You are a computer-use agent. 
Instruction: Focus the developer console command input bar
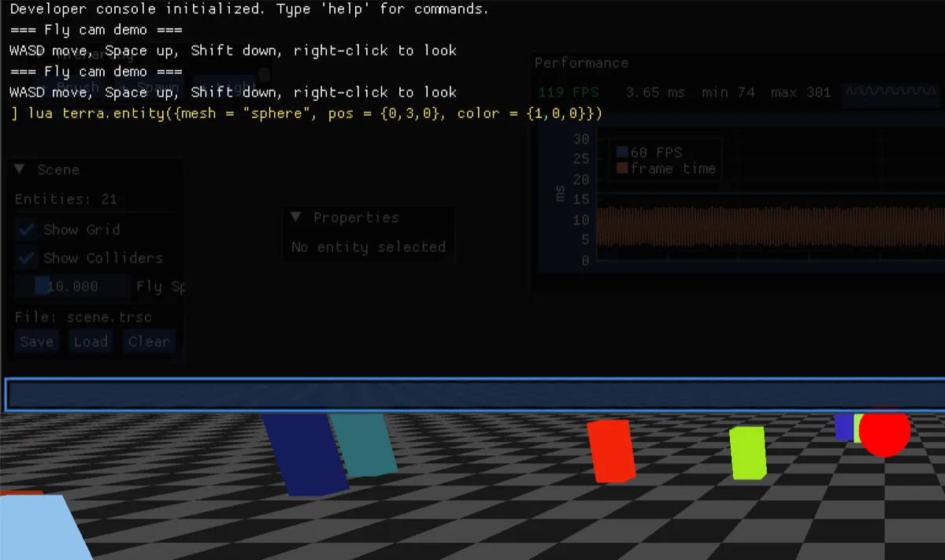(476, 395)
